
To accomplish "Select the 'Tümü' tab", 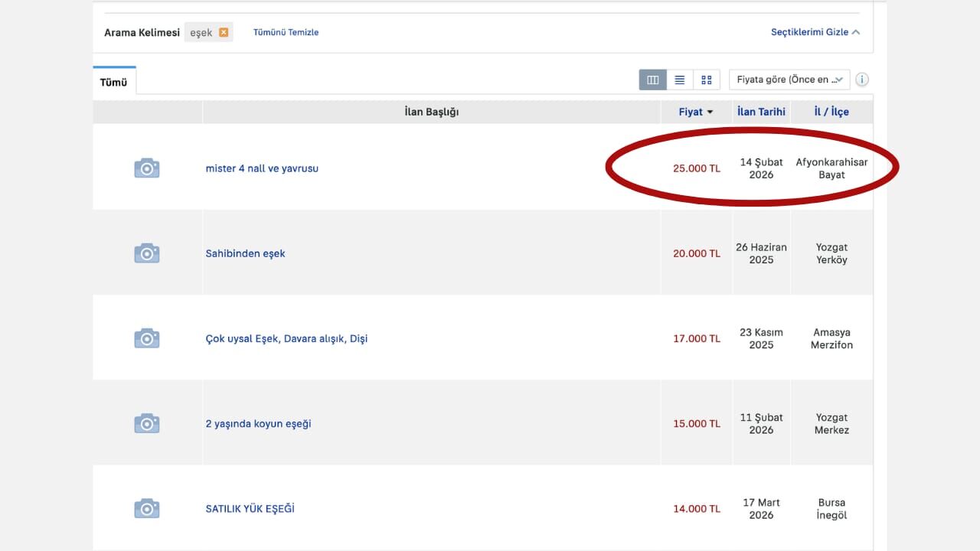I will [x=114, y=82].
